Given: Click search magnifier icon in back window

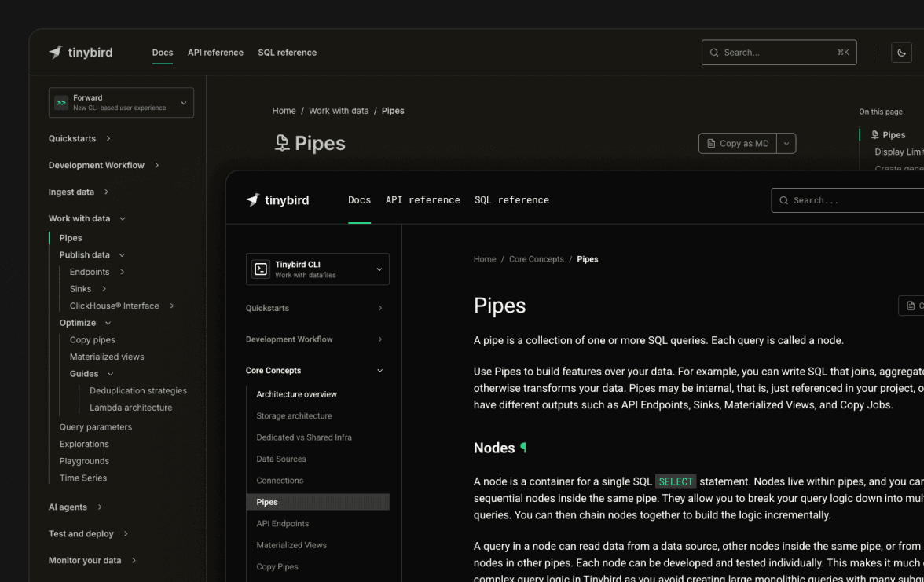Looking at the screenshot, I should pyautogui.click(x=714, y=53).
